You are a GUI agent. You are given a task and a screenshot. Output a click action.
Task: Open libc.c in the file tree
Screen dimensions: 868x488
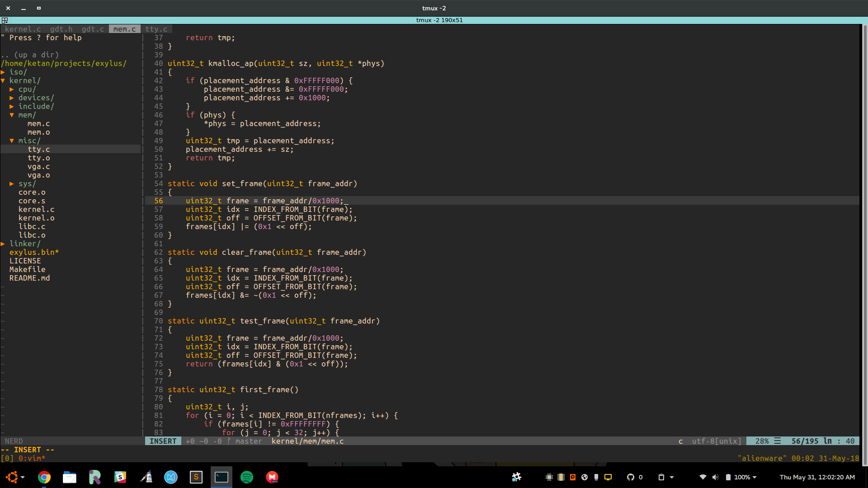32,226
